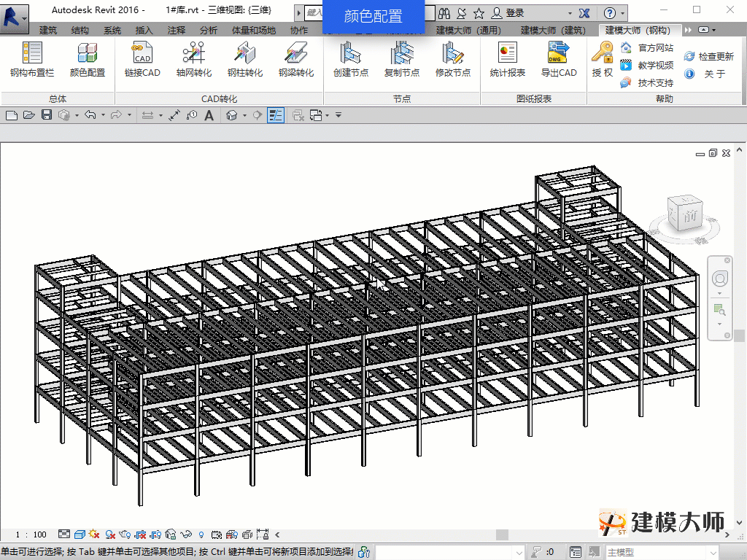Open the 建模大师（通用） tab

pyautogui.click(x=468, y=30)
